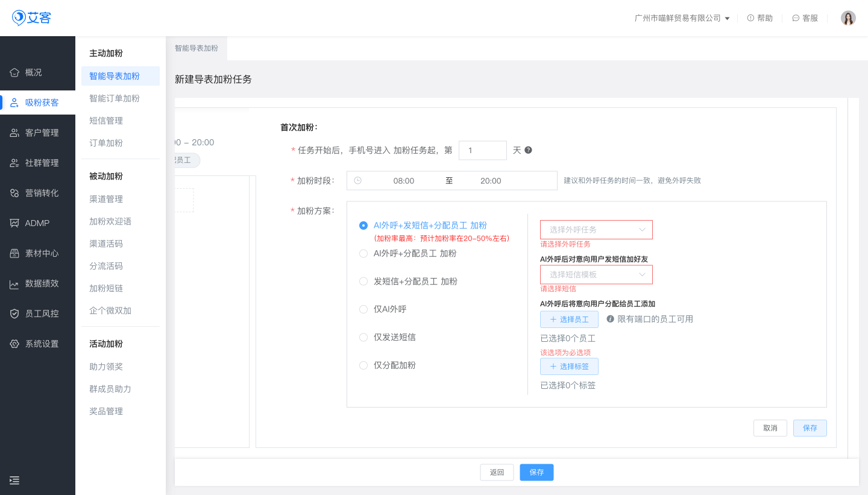
Task: Click the solid blue 保存 beside 返回
Action: (x=536, y=473)
